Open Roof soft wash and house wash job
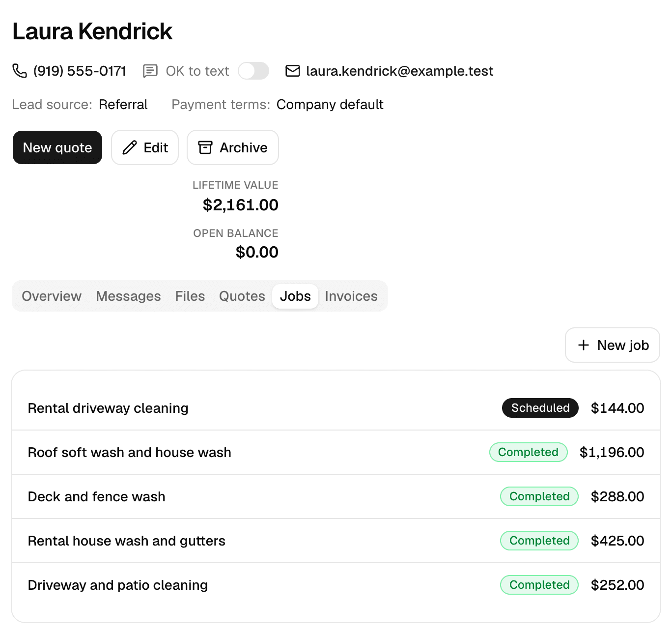The image size is (672, 634). (x=336, y=452)
